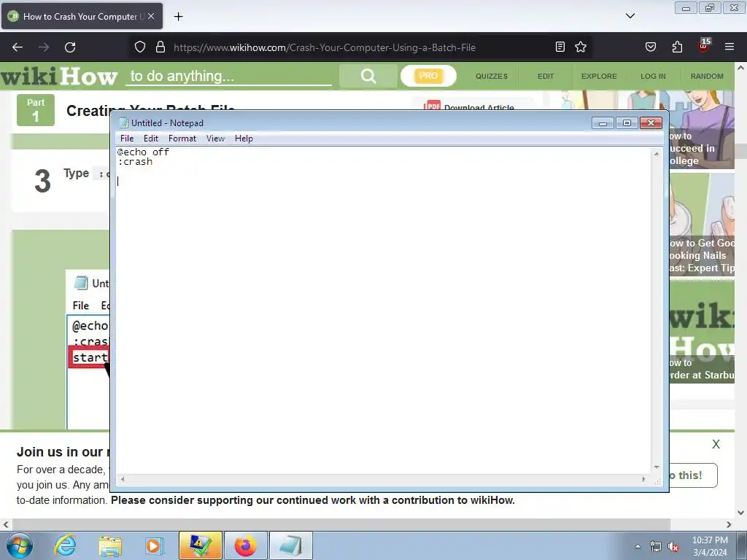Open Notepad's Format menu
747x560 pixels.
click(182, 139)
